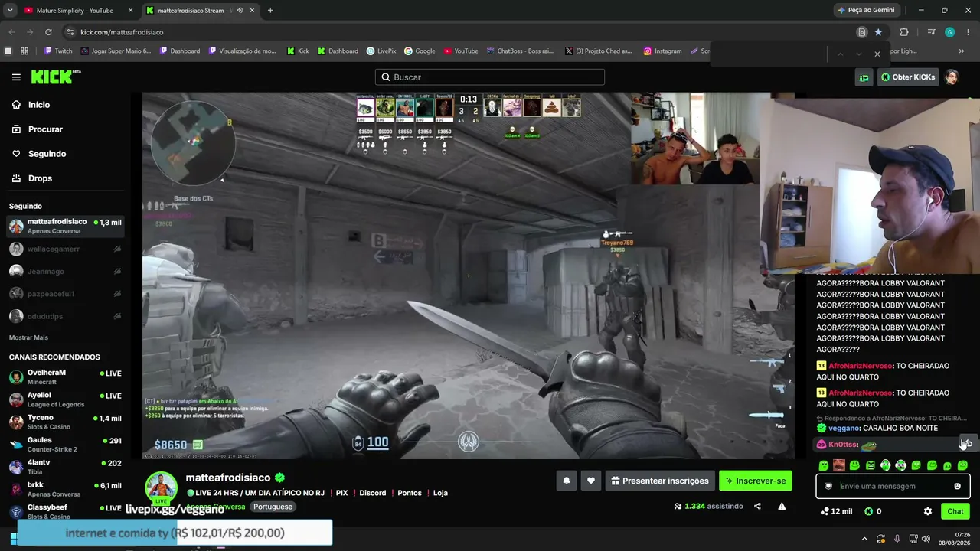Open the Loja channel link
The image size is (980, 551).
440,493
